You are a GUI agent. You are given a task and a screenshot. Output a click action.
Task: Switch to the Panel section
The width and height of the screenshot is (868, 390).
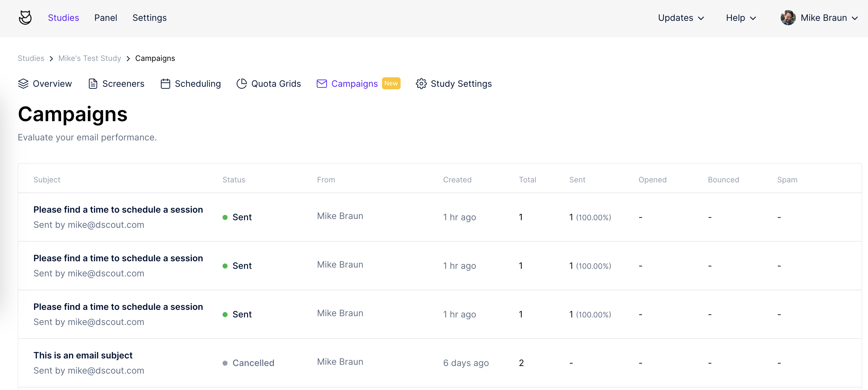(106, 18)
